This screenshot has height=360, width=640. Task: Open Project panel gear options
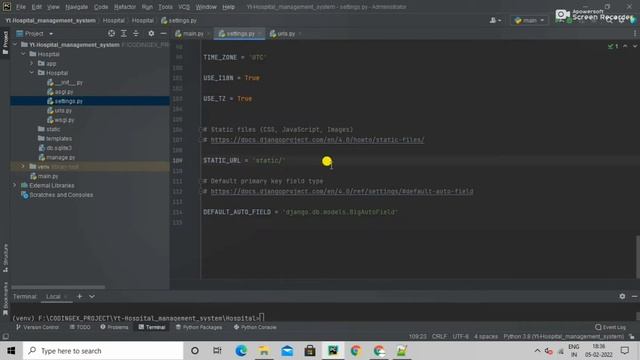point(151,33)
